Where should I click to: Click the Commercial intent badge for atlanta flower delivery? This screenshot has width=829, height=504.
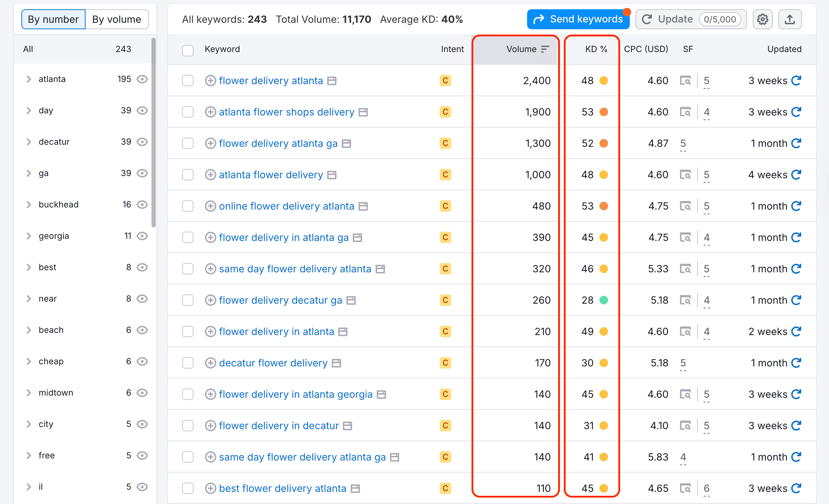tap(445, 175)
